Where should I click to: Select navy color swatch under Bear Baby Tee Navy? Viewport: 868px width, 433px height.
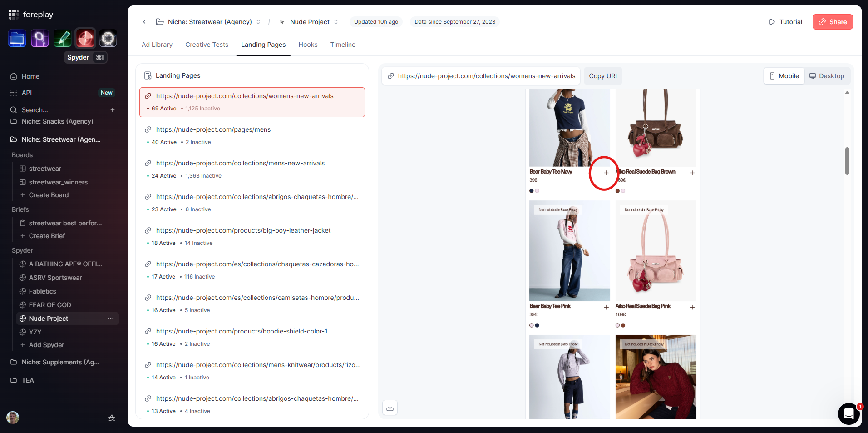(532, 191)
